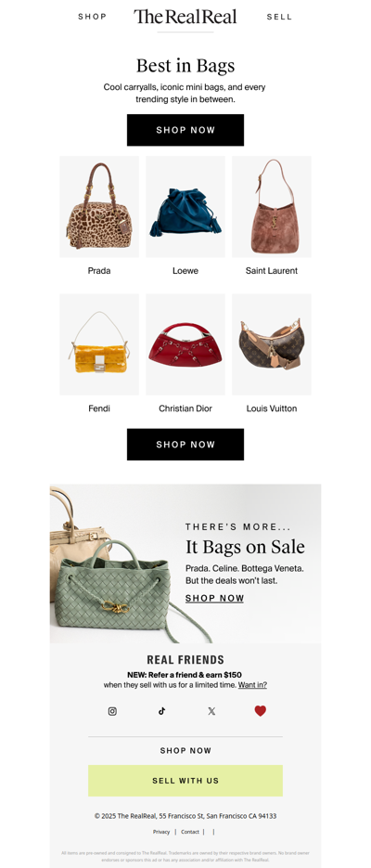The image size is (371, 868).
Task: Select SHOP in the header
Action: coord(93,17)
